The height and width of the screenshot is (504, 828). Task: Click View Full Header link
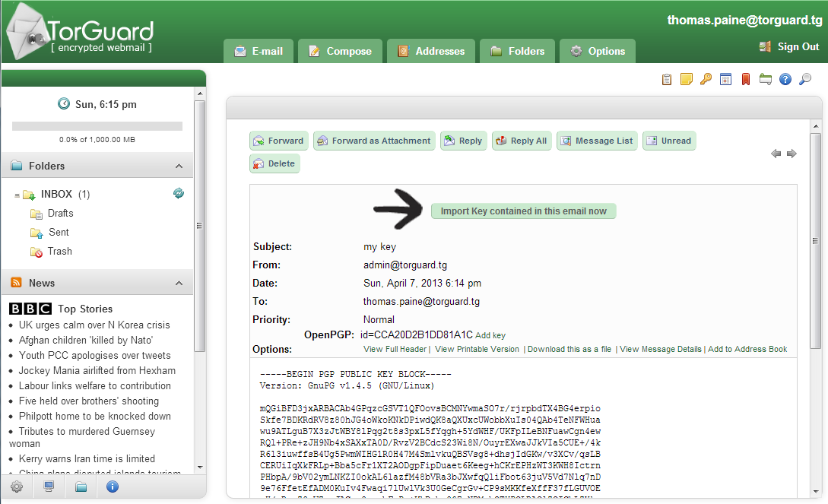pos(395,349)
